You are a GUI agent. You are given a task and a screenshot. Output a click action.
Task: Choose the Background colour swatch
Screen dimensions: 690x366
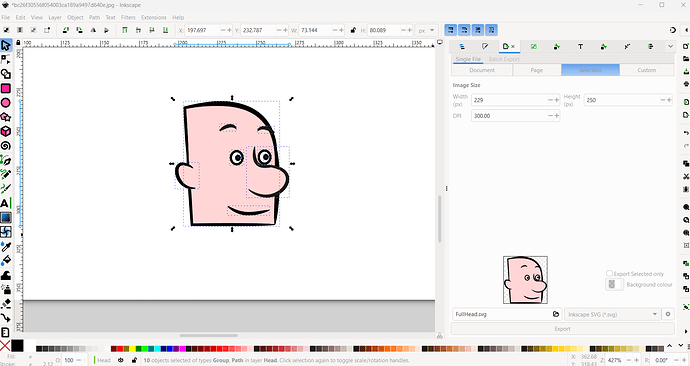pos(615,285)
